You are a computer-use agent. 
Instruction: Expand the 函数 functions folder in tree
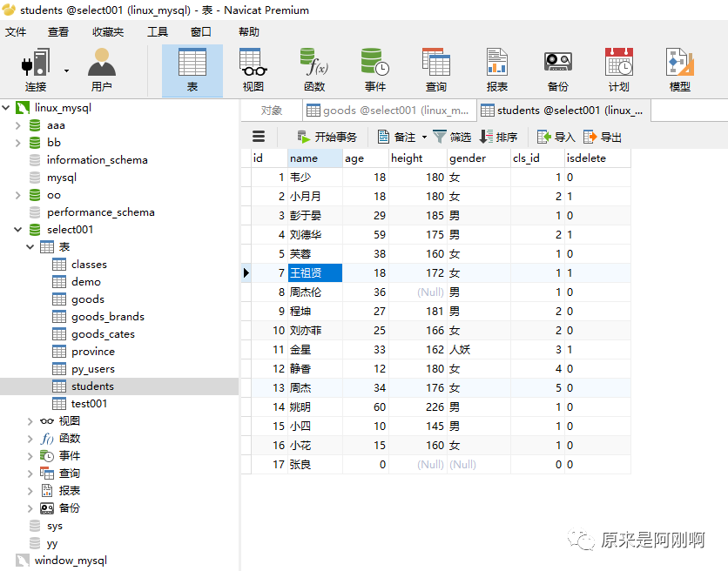30,439
